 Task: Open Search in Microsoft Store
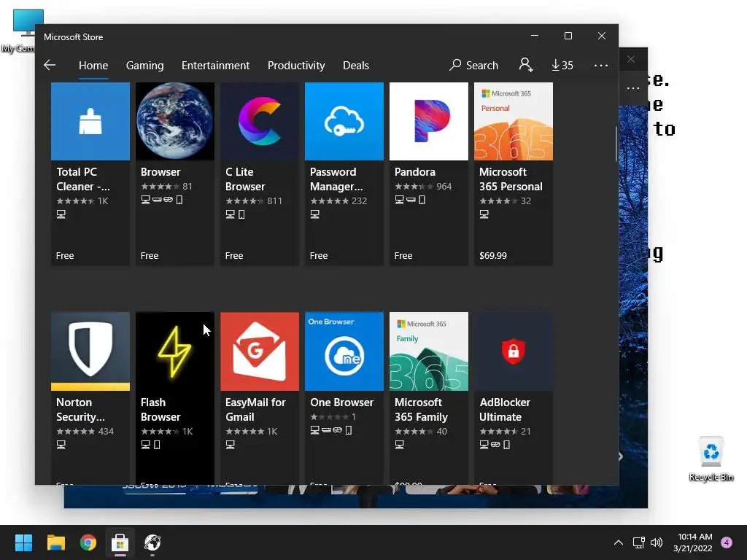click(473, 65)
